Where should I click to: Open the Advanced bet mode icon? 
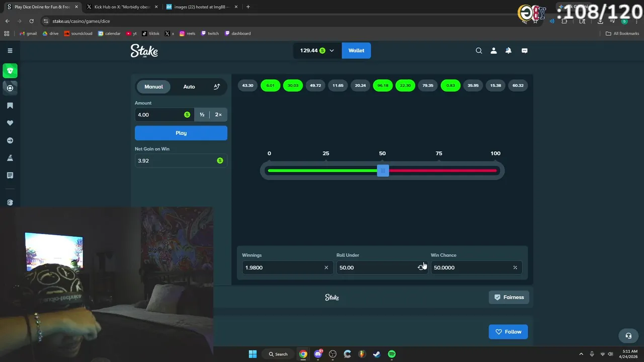point(217,86)
